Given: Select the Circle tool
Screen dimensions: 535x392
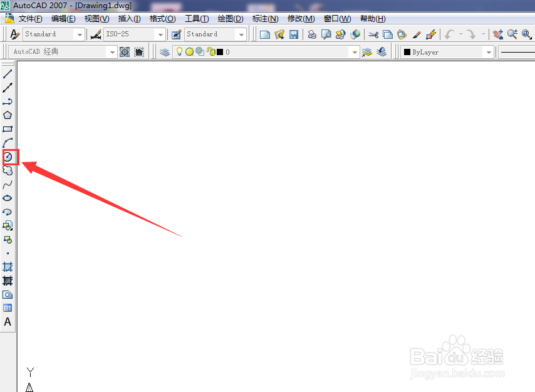Looking at the screenshot, I should click(x=8, y=157).
